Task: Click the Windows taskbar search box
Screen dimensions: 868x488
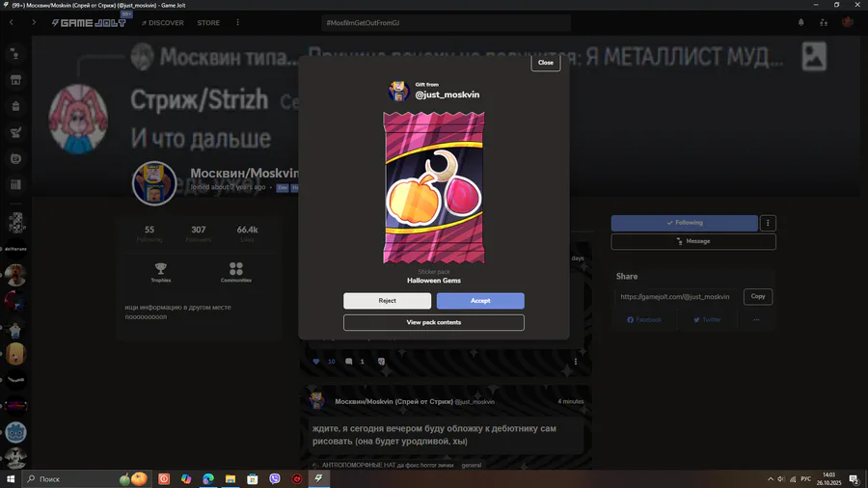Action: pos(86,479)
